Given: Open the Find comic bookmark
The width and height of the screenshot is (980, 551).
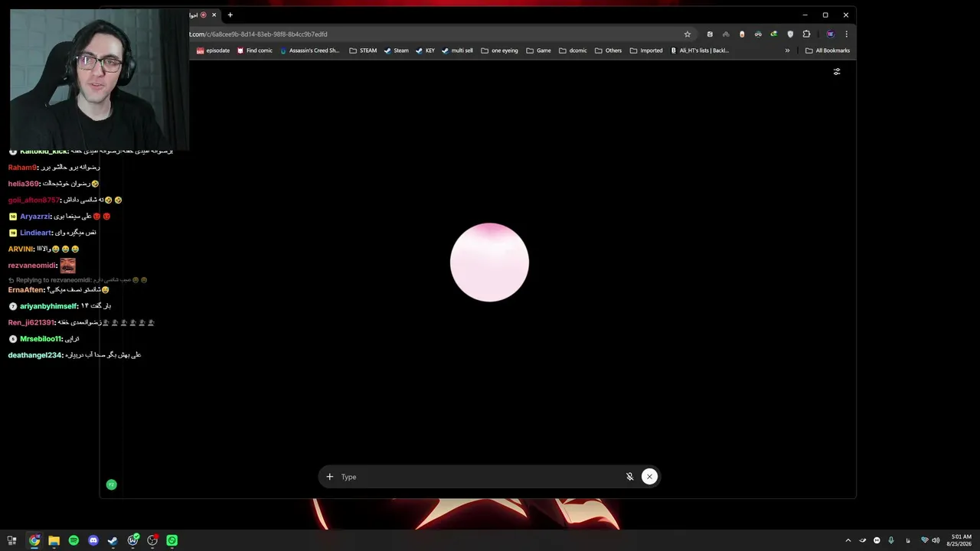Looking at the screenshot, I should click(254, 51).
